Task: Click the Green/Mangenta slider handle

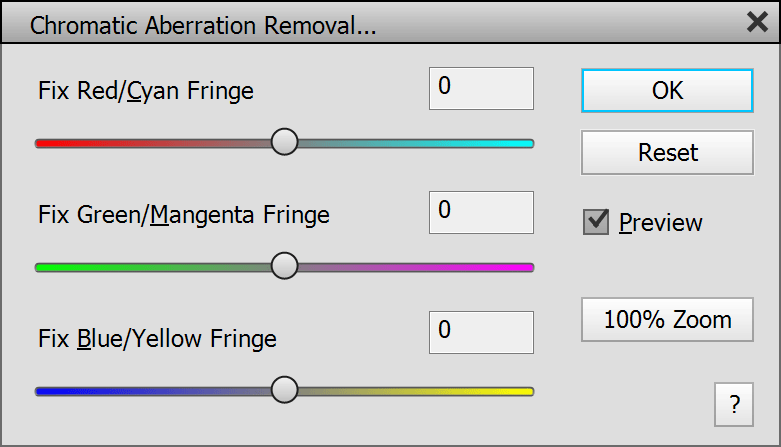Action: tap(285, 266)
